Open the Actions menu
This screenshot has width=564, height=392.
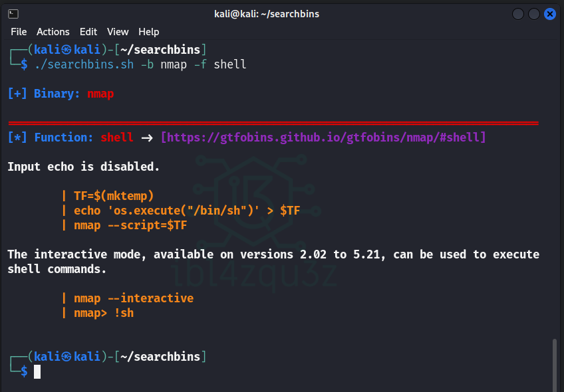[x=53, y=32]
